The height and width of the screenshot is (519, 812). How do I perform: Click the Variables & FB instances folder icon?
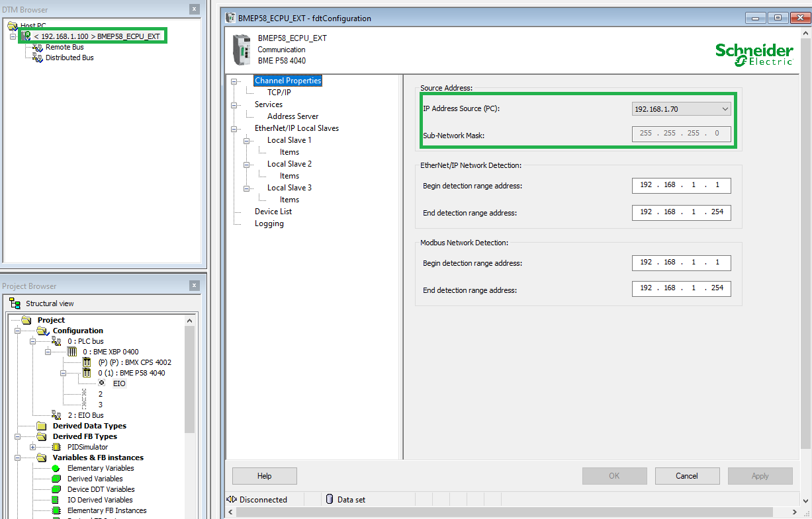coord(42,458)
